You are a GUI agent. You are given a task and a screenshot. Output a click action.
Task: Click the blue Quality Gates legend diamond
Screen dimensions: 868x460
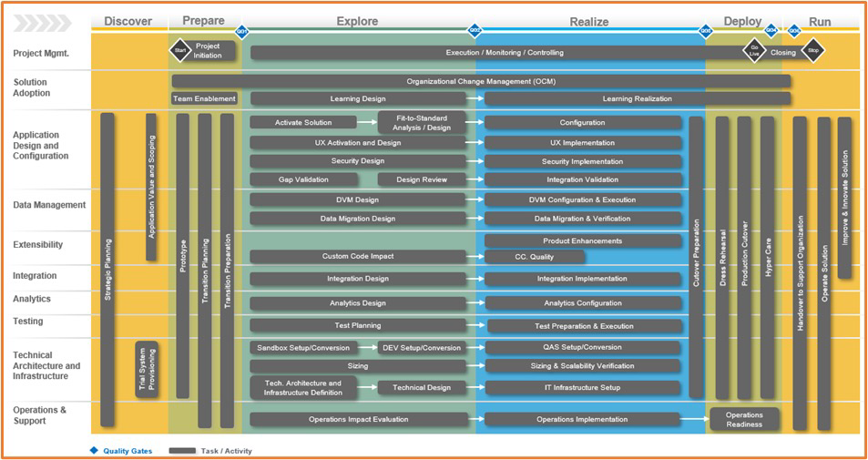pos(94,450)
